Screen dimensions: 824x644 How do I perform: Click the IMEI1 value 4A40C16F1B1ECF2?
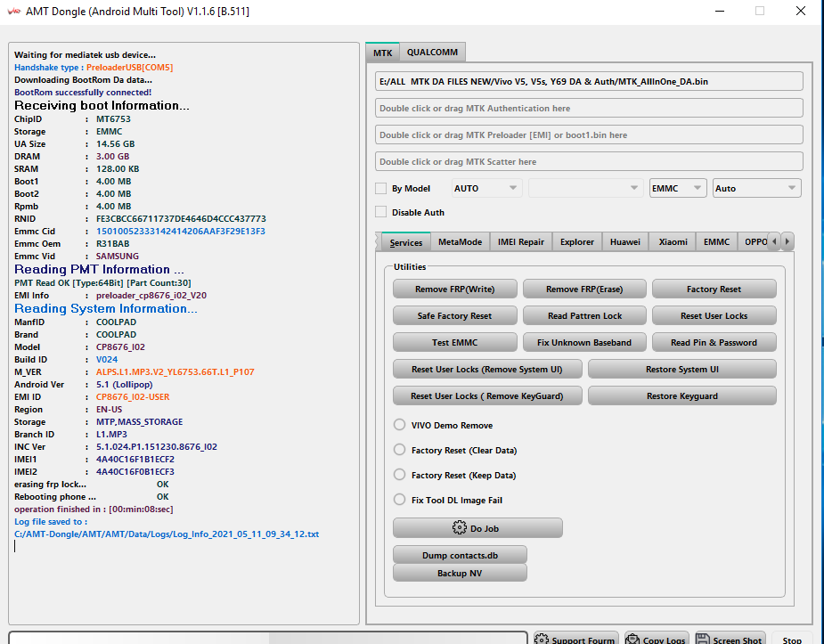point(135,459)
